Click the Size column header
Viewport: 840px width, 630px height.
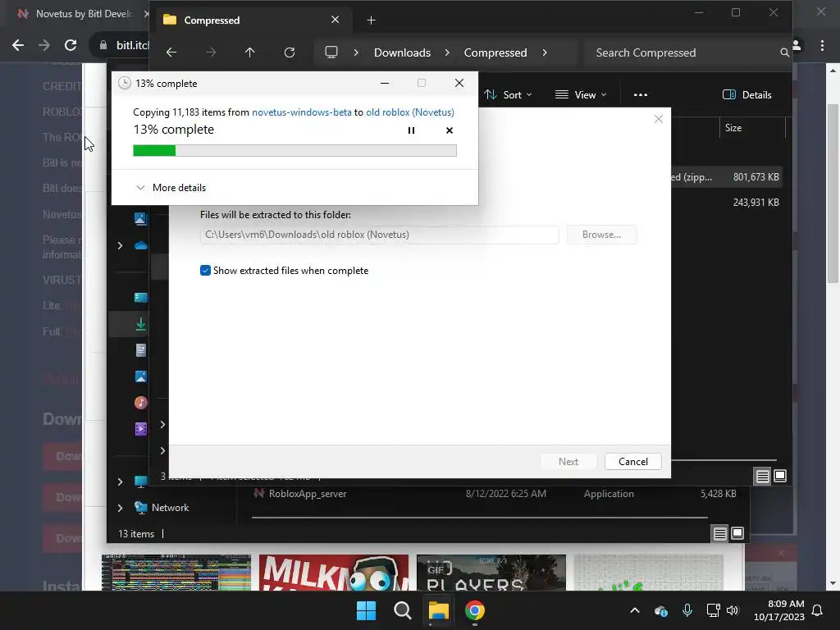pos(752,127)
